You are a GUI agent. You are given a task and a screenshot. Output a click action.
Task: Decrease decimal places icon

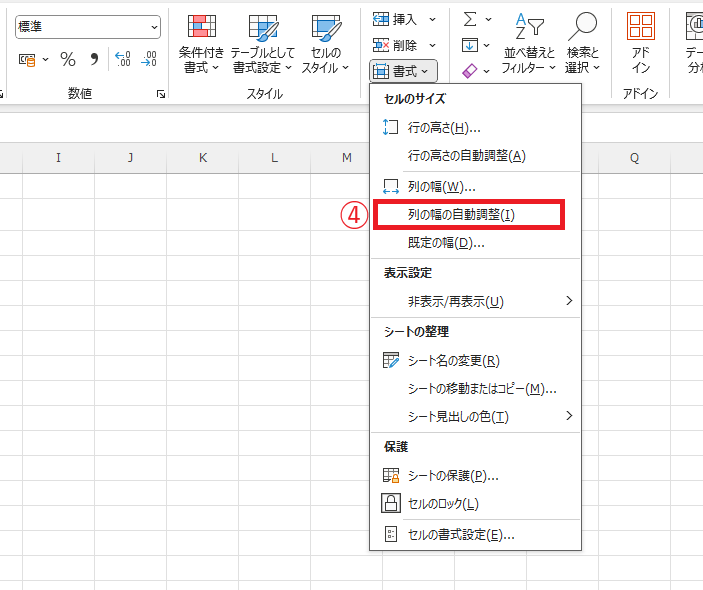click(x=148, y=59)
